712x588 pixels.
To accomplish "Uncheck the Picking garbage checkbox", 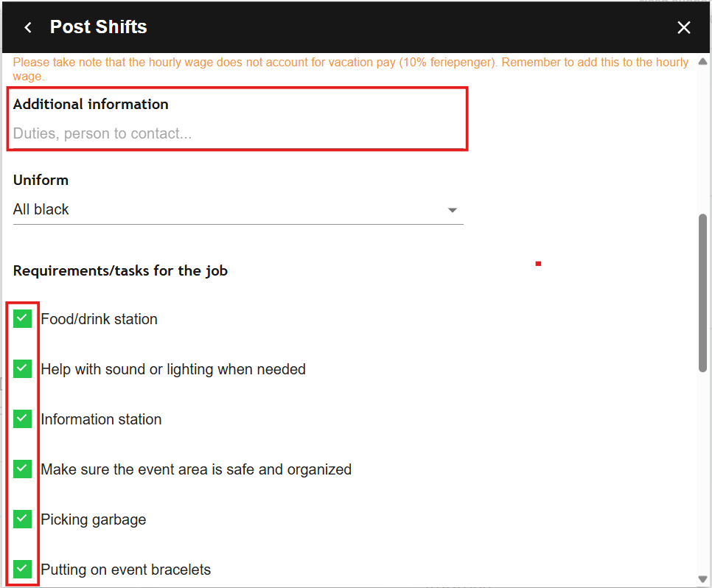I will [23, 519].
